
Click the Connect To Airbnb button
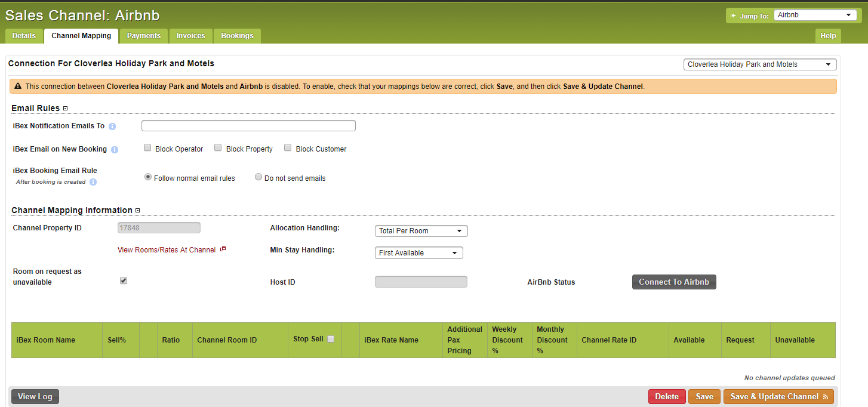[x=674, y=282]
